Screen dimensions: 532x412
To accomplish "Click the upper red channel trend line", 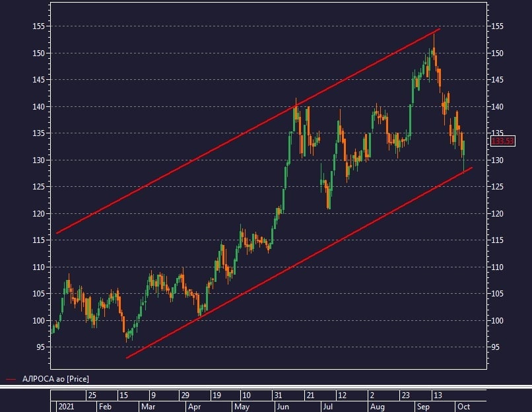I will (248, 131).
